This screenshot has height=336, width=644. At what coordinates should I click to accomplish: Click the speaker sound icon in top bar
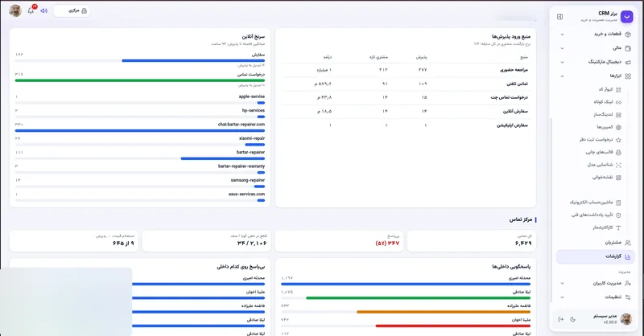[x=44, y=10]
